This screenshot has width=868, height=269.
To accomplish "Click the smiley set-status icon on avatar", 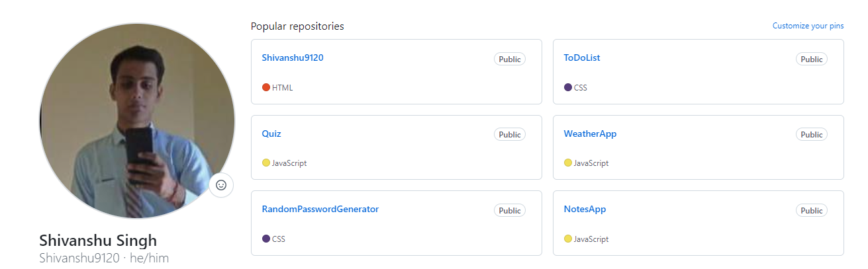I will coord(221,185).
